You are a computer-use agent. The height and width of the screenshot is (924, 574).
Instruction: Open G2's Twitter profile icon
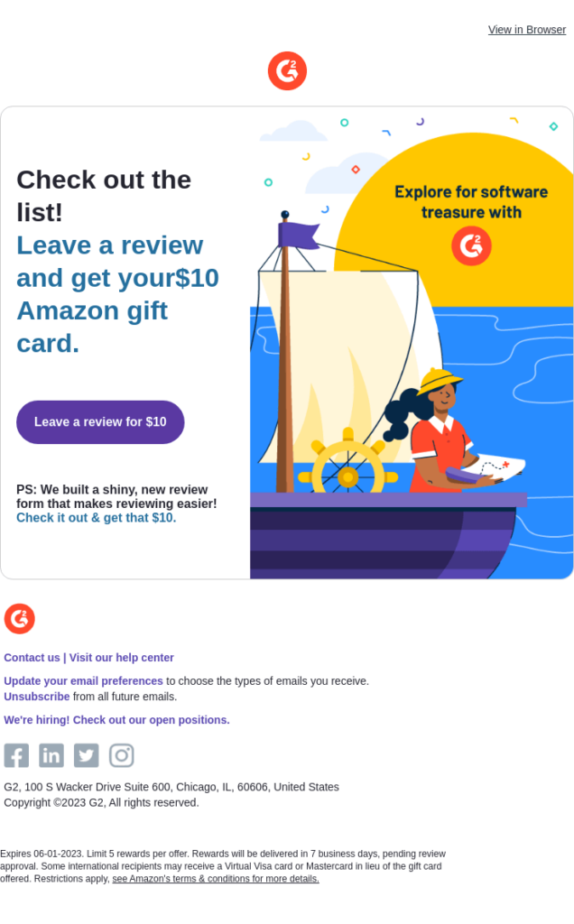86,755
